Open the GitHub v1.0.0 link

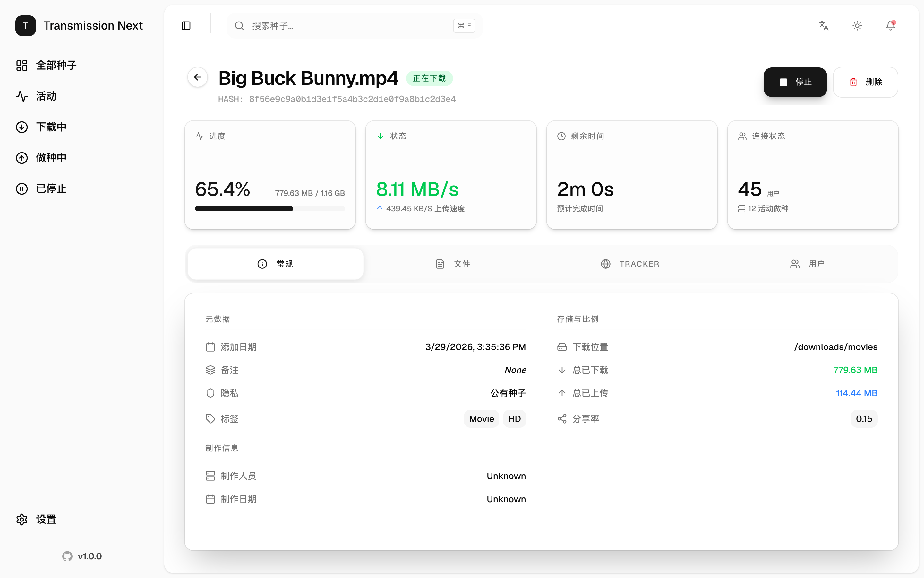pyautogui.click(x=82, y=556)
